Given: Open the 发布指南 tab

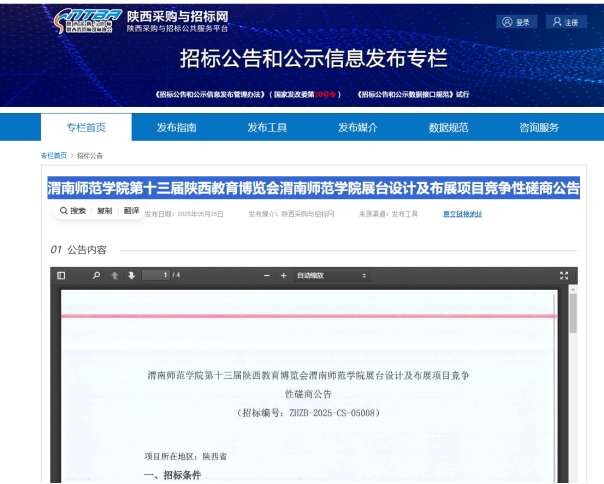Looking at the screenshot, I should coord(177,127).
